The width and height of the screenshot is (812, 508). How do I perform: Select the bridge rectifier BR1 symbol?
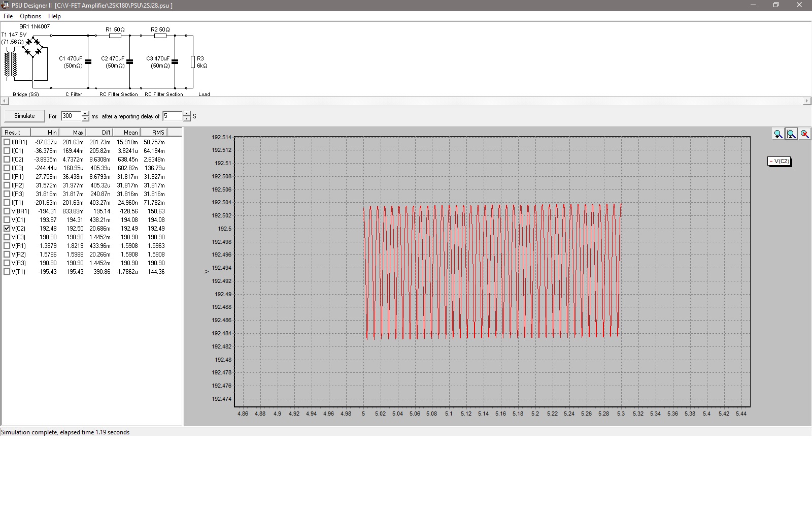(x=33, y=47)
